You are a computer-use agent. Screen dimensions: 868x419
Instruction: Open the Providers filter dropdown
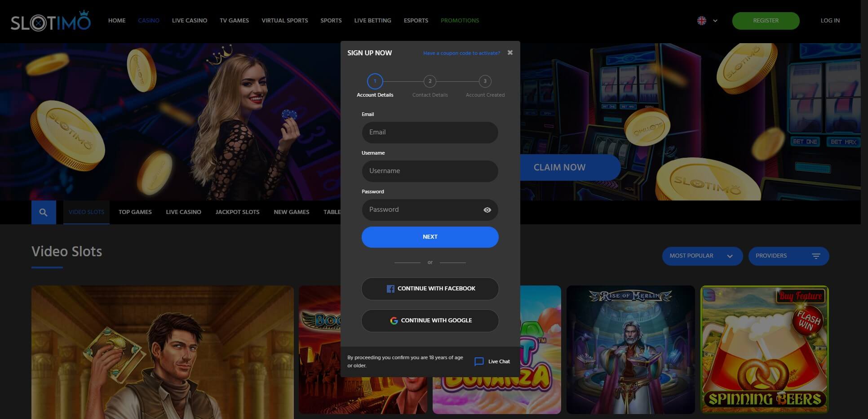(788, 256)
